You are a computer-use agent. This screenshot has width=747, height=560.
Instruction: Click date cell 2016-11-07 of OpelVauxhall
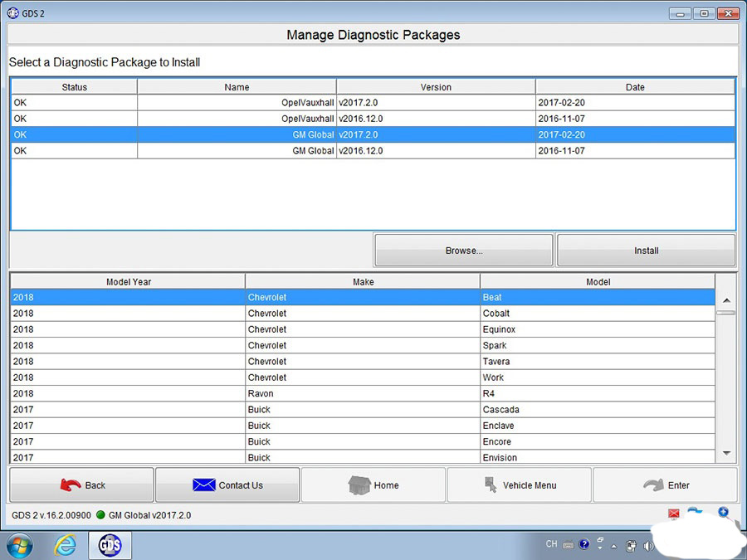click(x=635, y=119)
